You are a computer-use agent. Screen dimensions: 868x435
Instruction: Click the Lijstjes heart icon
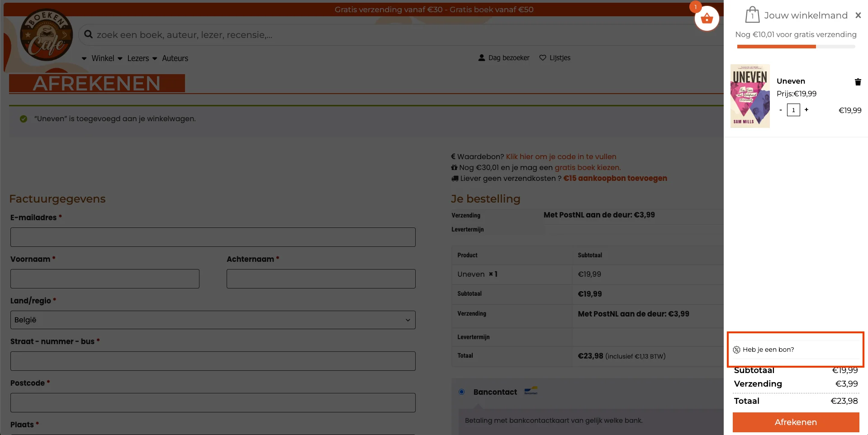(x=543, y=58)
